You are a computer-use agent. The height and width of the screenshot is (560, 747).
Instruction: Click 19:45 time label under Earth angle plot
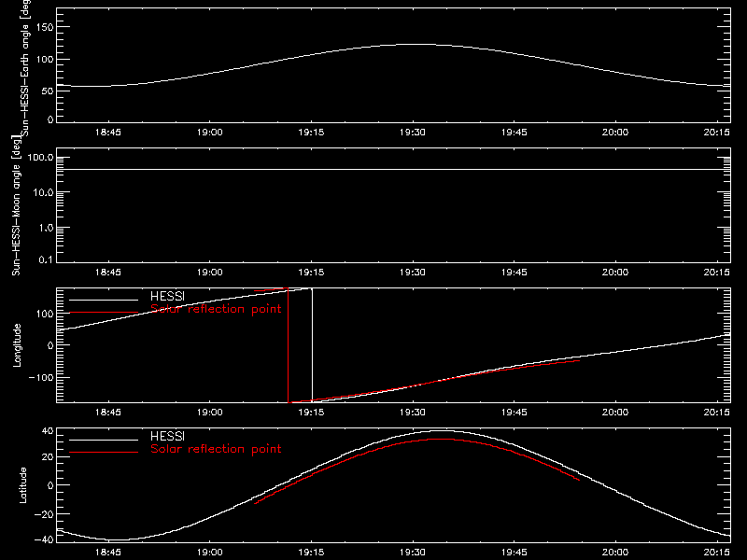pyautogui.click(x=514, y=133)
